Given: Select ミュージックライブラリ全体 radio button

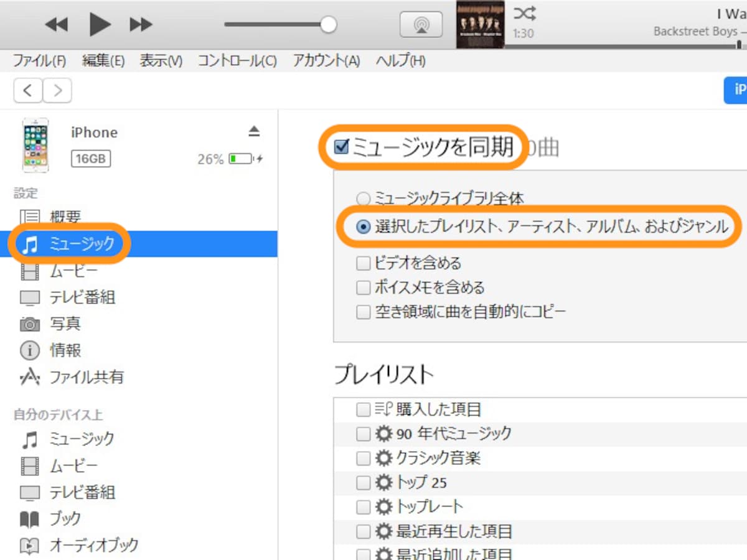Looking at the screenshot, I should point(363,199).
